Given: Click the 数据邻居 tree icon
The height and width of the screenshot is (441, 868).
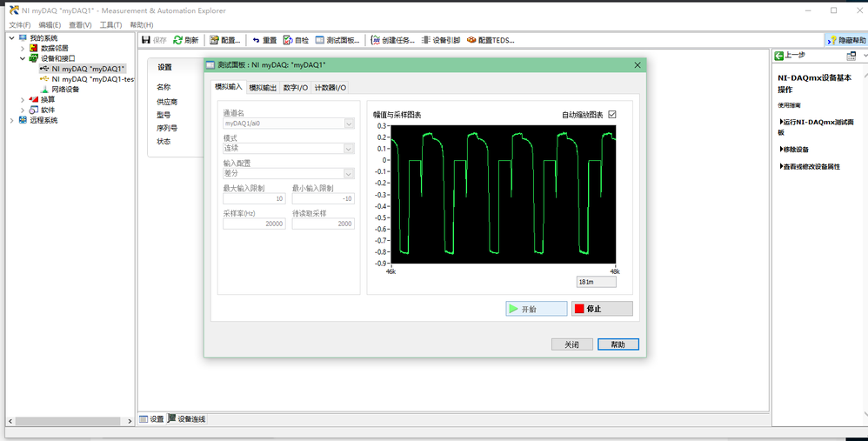Looking at the screenshot, I should coord(33,48).
